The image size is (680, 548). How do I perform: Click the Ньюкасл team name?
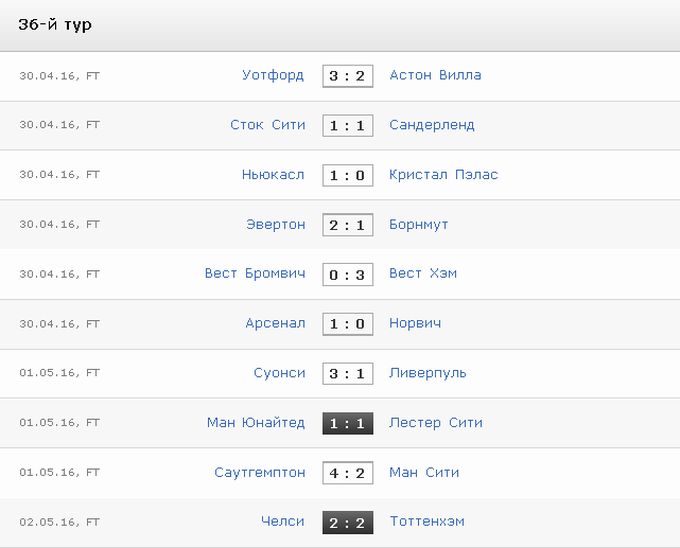pyautogui.click(x=273, y=174)
